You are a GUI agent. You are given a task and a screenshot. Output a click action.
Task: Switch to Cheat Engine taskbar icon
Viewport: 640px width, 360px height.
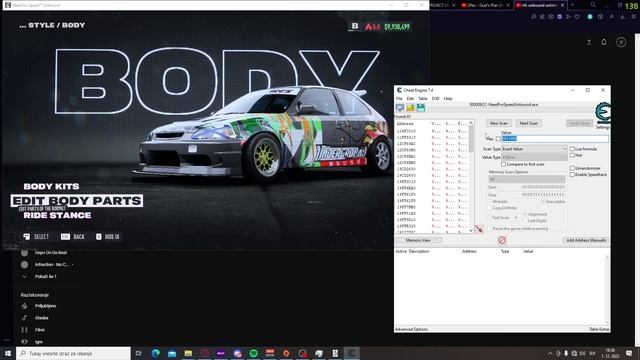351,353
